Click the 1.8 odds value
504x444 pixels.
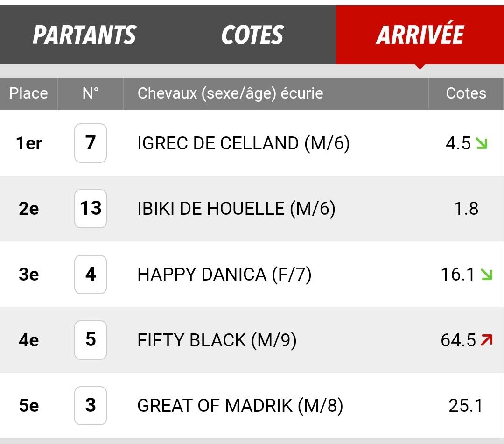click(x=466, y=209)
